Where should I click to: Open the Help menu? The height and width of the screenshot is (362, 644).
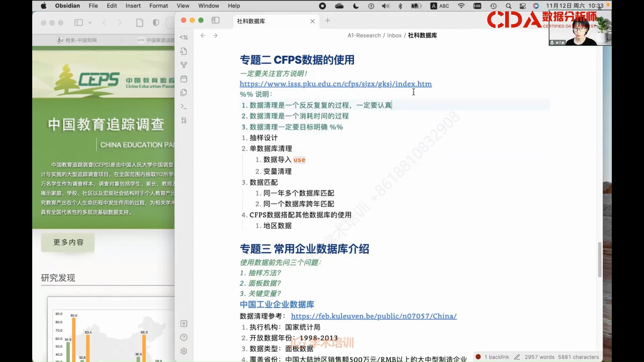[234, 6]
